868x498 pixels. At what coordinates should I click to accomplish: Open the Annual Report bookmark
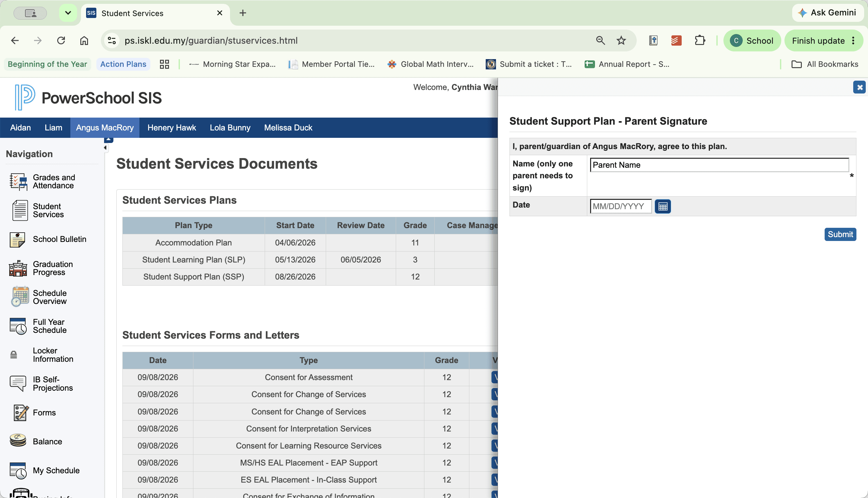(627, 64)
